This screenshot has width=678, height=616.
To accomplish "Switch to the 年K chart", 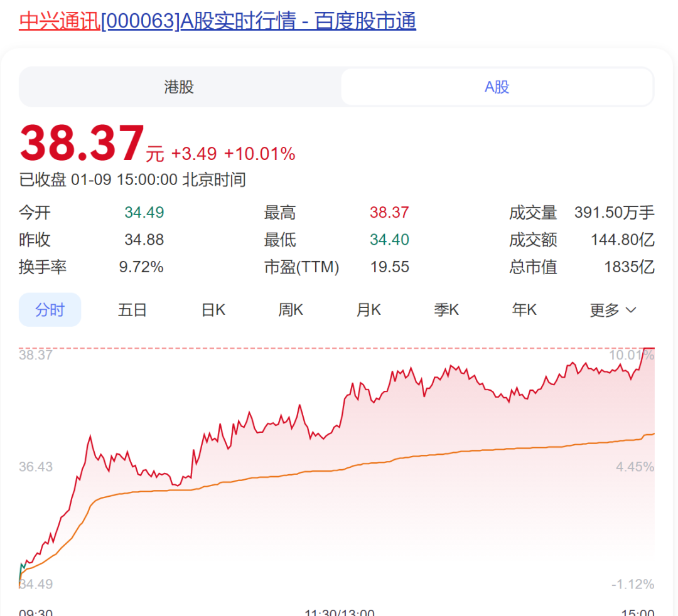I will 524,310.
